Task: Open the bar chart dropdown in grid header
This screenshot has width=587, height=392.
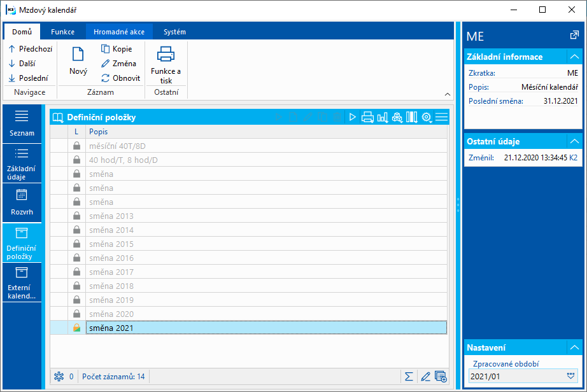Action: point(383,117)
